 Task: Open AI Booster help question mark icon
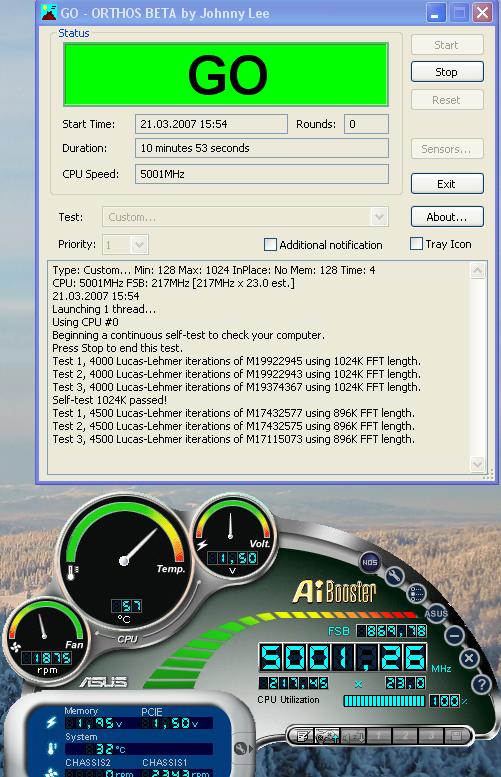[x=481, y=684]
